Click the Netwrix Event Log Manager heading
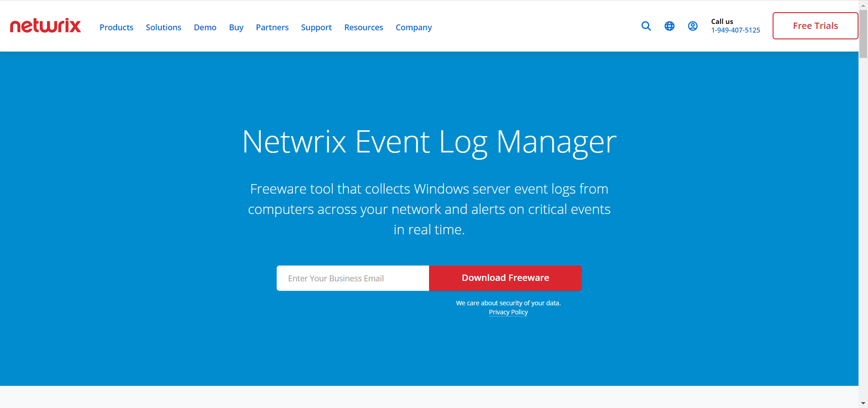This screenshot has width=868, height=408. (429, 142)
